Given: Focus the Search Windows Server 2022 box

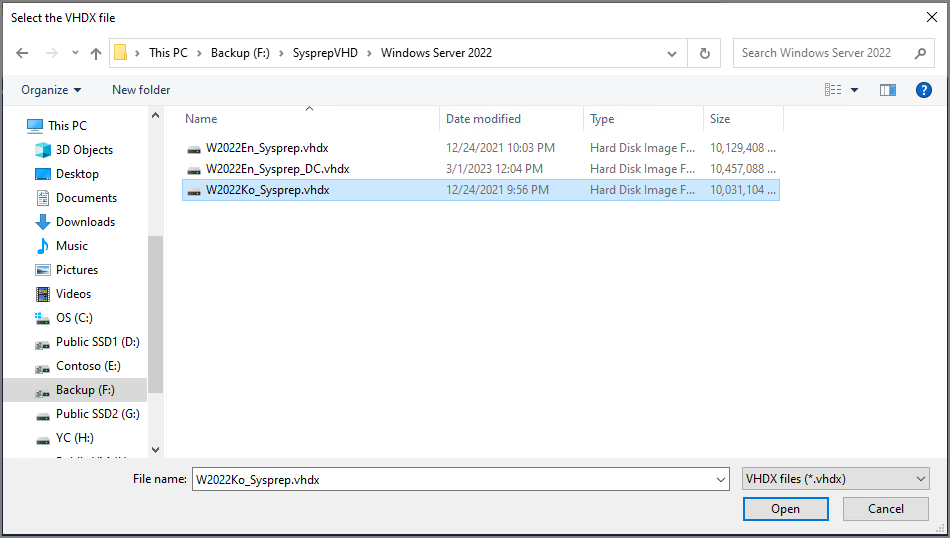Looking at the screenshot, I should (x=834, y=53).
